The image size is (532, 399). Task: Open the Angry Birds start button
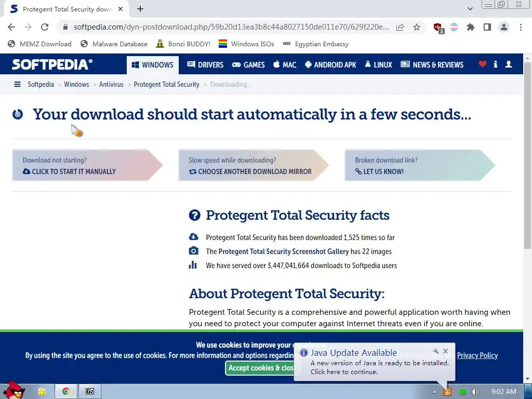(x=13, y=390)
